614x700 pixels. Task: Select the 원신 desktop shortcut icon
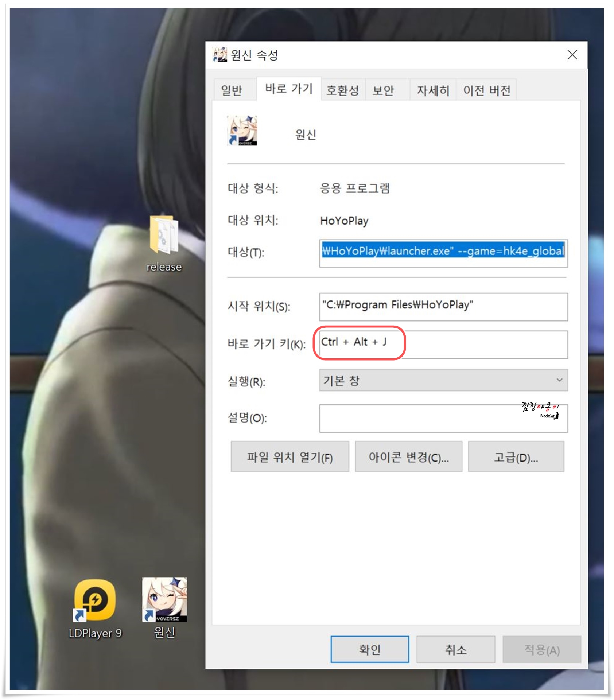pyautogui.click(x=164, y=600)
